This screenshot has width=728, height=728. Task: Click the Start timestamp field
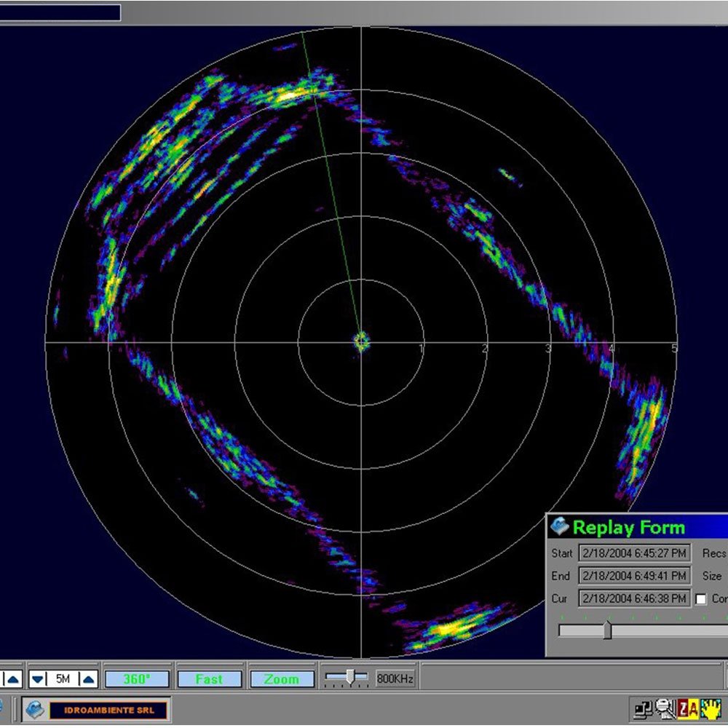point(634,553)
